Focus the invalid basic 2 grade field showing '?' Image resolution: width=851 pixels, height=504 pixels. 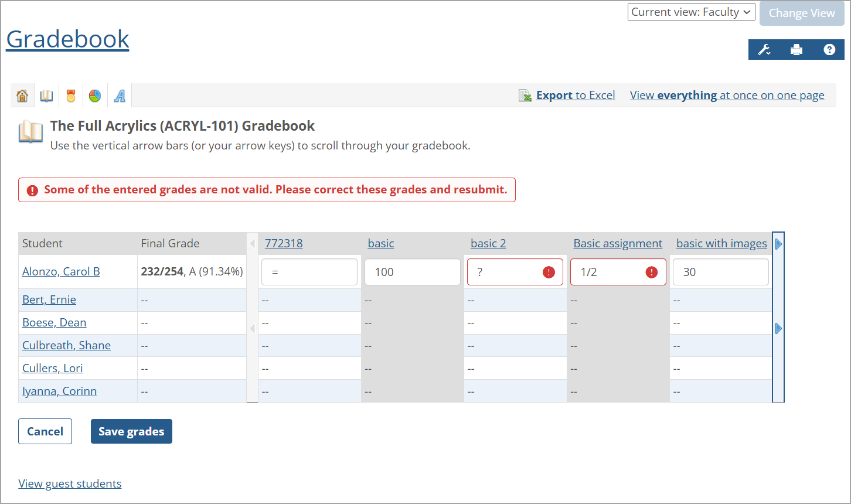click(515, 272)
